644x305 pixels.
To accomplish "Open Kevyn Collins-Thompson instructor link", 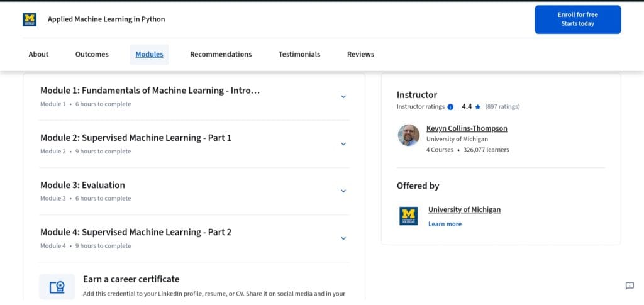I will [x=467, y=128].
